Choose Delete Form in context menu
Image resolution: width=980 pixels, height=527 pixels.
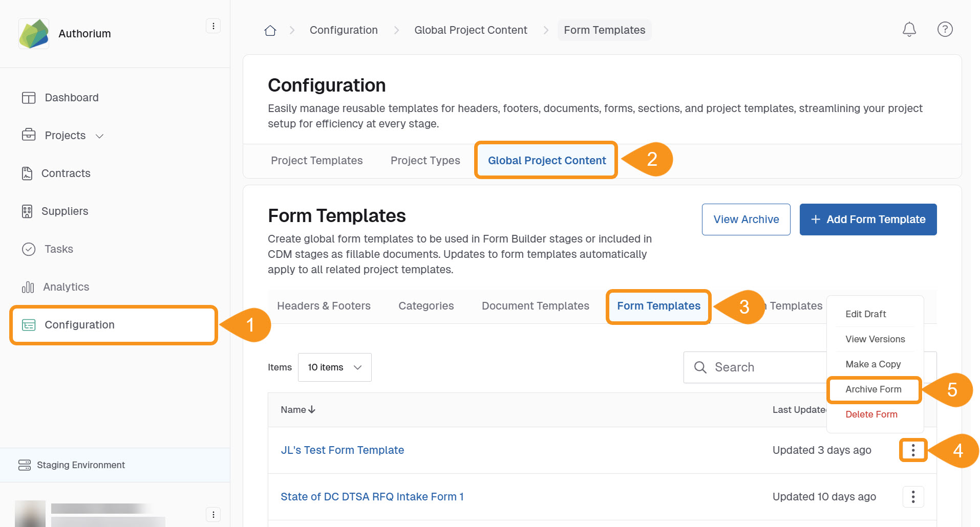[x=871, y=414]
